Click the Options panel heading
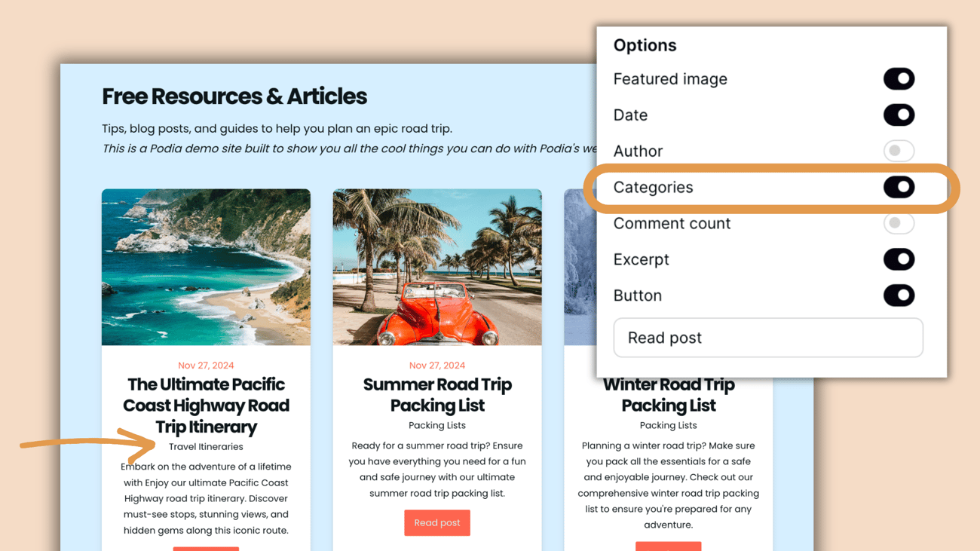Screen dimensions: 980x551 [645, 45]
